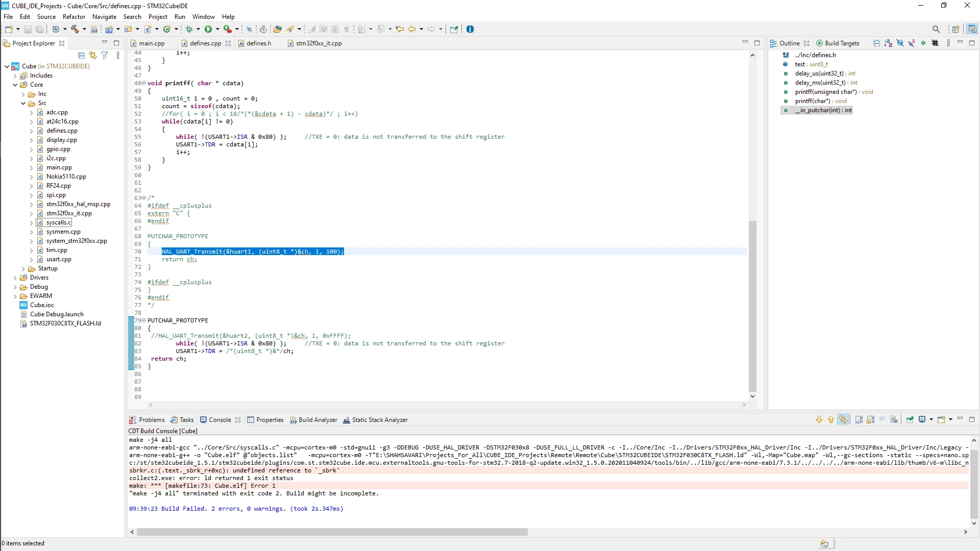Click Outline View Menu dots
This screenshot has height=551, width=980.
pos(948,43)
